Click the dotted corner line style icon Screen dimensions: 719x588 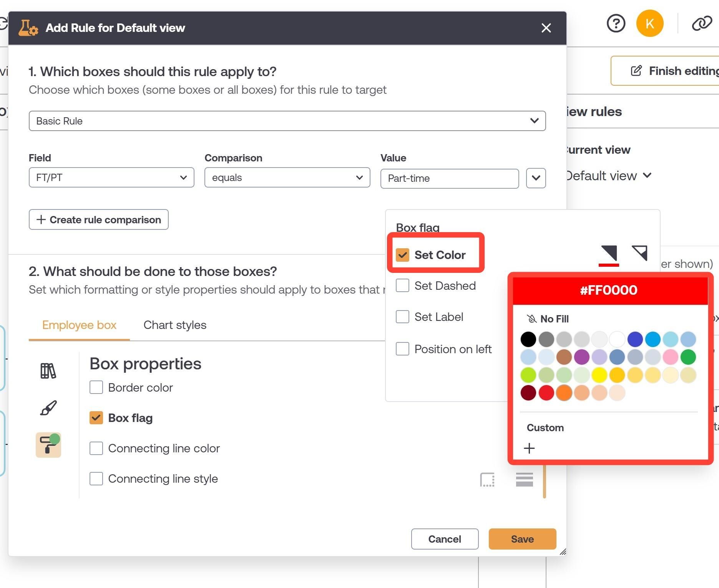[x=487, y=480]
